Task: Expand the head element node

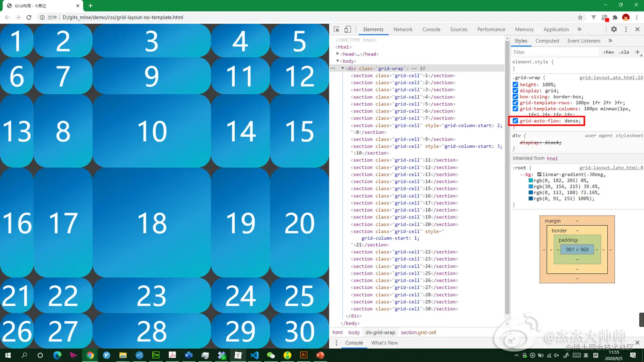Action: pyautogui.click(x=338, y=54)
